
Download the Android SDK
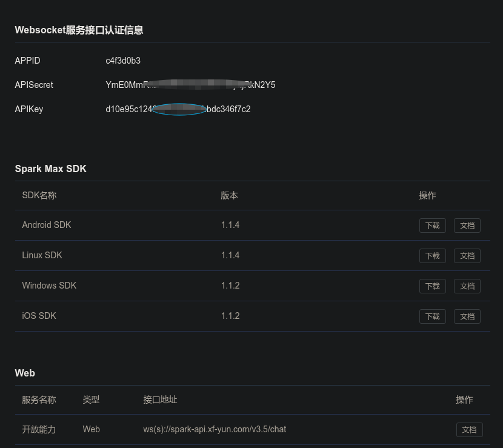point(433,226)
